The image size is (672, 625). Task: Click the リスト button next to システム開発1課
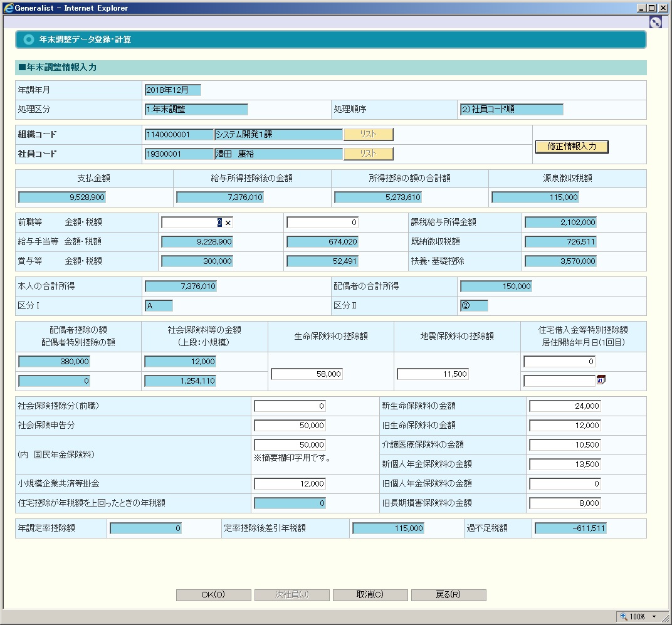point(368,134)
